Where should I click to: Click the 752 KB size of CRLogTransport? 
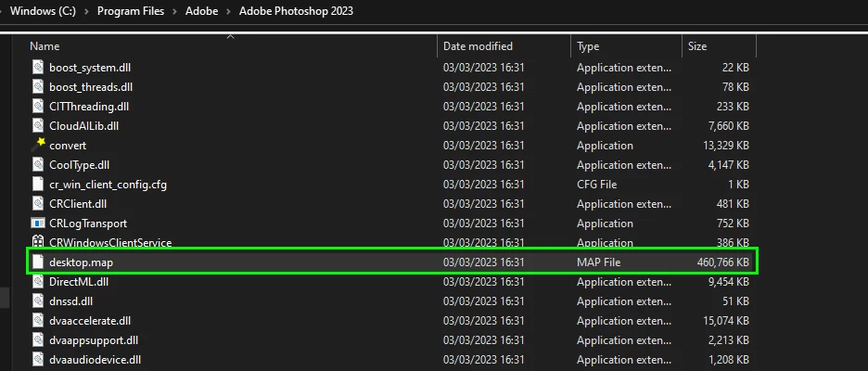[733, 224]
